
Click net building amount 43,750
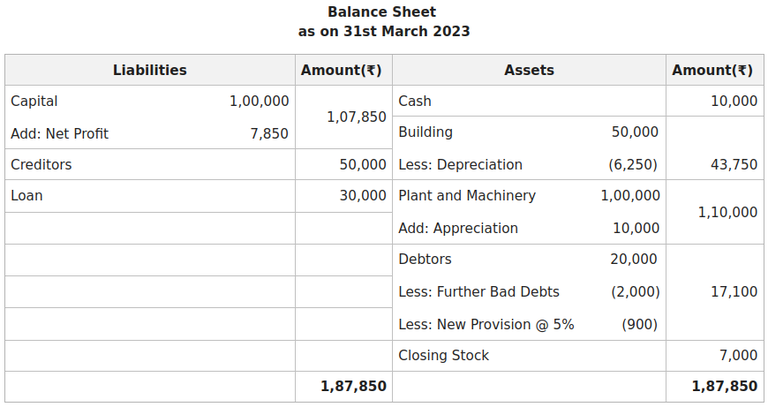(734, 165)
